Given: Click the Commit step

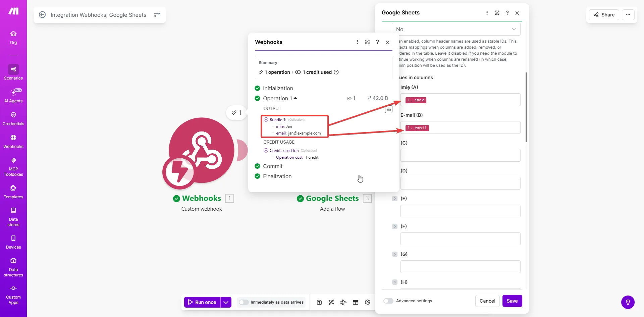Looking at the screenshot, I should (273, 166).
